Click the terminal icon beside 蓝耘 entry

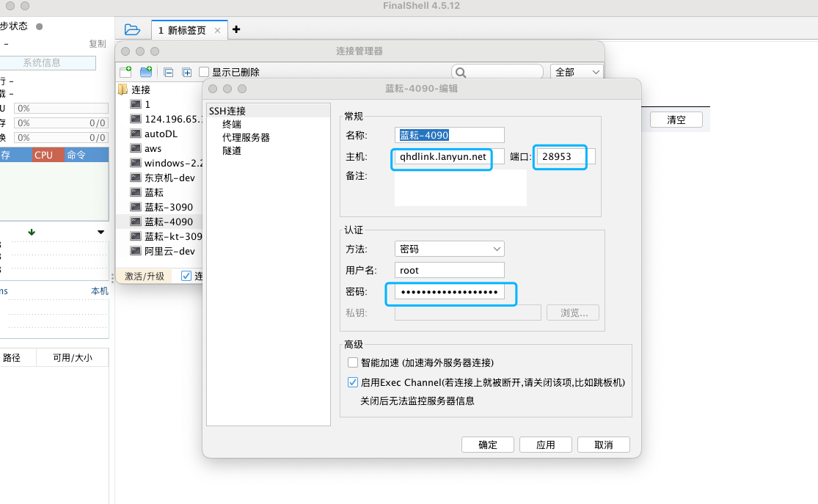click(x=136, y=192)
